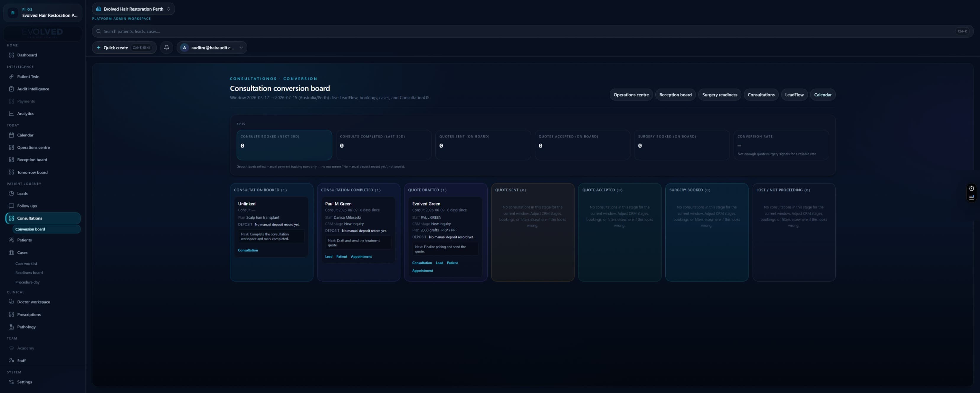This screenshot has width=980, height=393.
Task: Click the Settings sliders icon
Action: tap(12, 382)
